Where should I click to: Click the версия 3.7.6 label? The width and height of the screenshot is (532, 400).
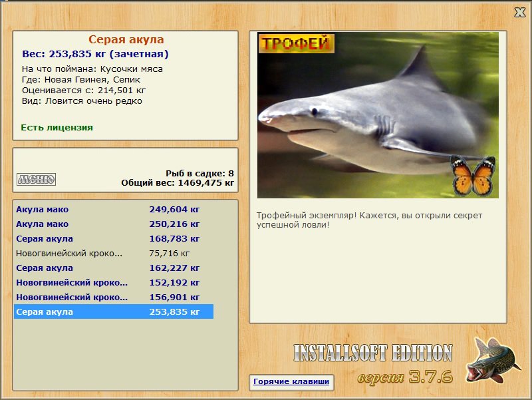point(405,377)
